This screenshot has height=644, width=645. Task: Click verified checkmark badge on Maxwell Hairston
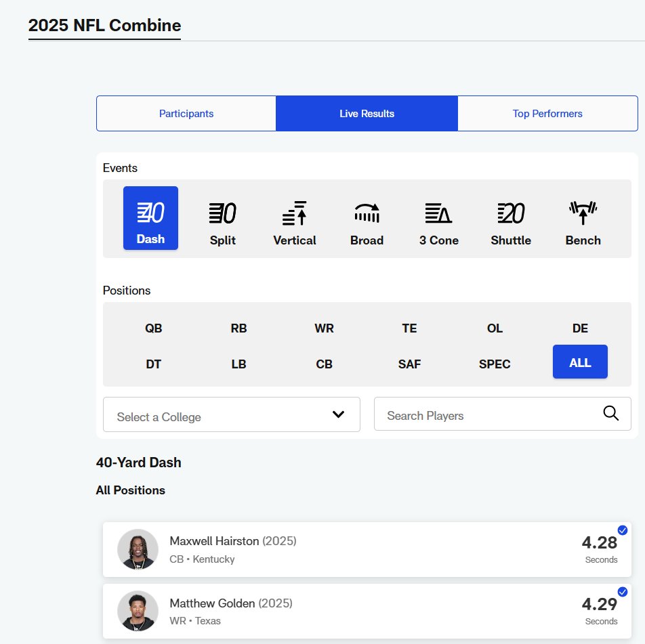[x=623, y=530]
